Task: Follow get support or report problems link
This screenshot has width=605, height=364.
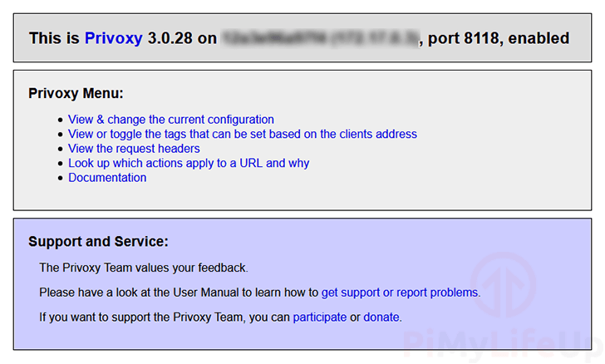Action: tap(400, 293)
